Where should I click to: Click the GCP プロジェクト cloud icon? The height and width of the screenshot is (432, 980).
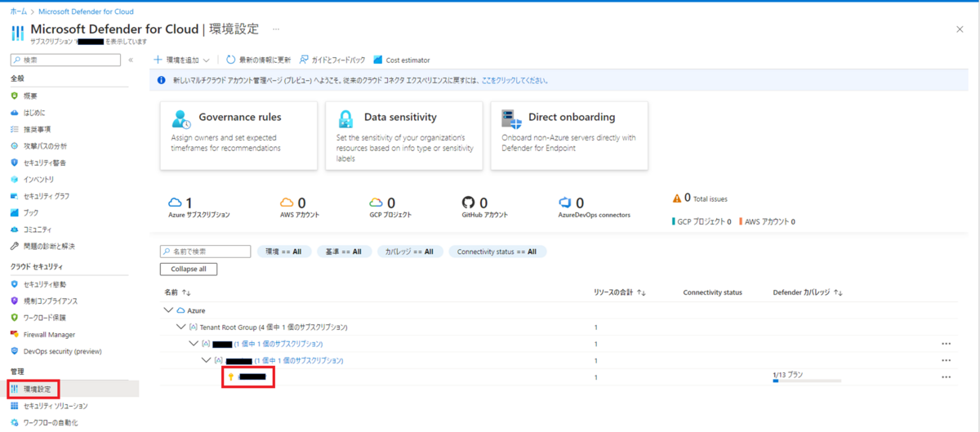[x=376, y=203]
